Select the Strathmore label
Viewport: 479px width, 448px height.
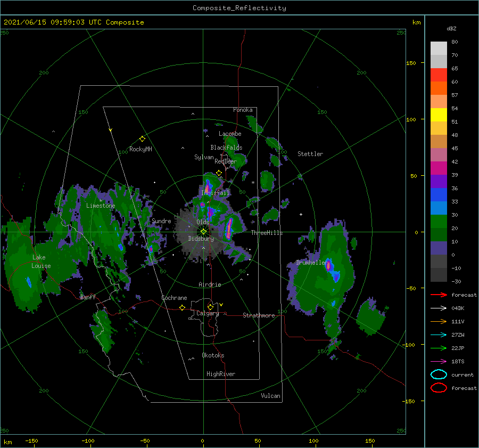(x=259, y=315)
